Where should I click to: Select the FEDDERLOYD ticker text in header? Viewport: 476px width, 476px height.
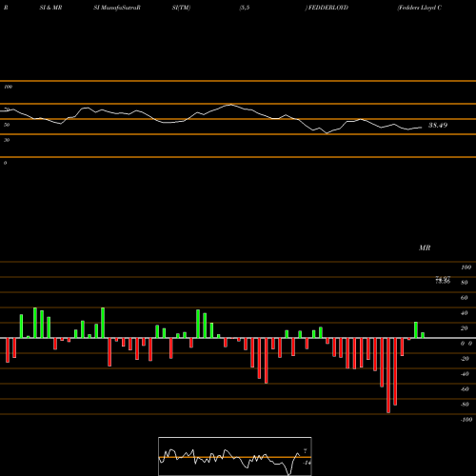[x=328, y=8]
